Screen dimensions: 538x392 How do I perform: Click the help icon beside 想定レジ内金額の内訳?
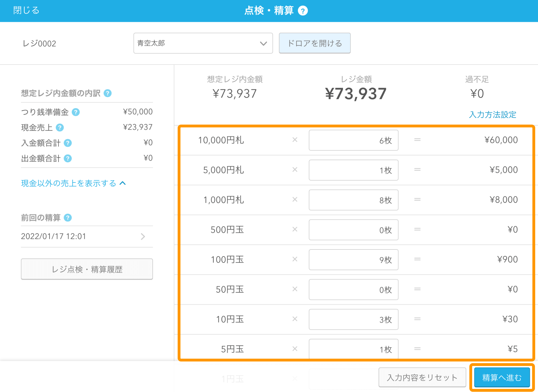[x=108, y=93]
